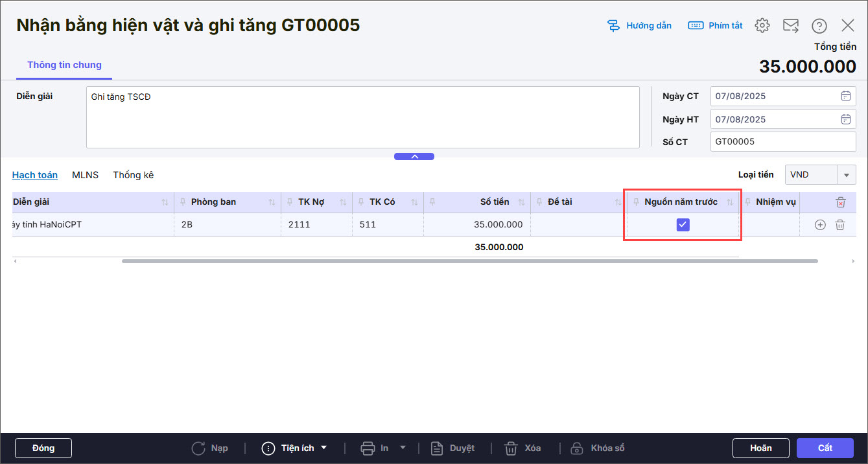Click the Cất save button
The height and width of the screenshot is (464, 868).
(x=825, y=448)
